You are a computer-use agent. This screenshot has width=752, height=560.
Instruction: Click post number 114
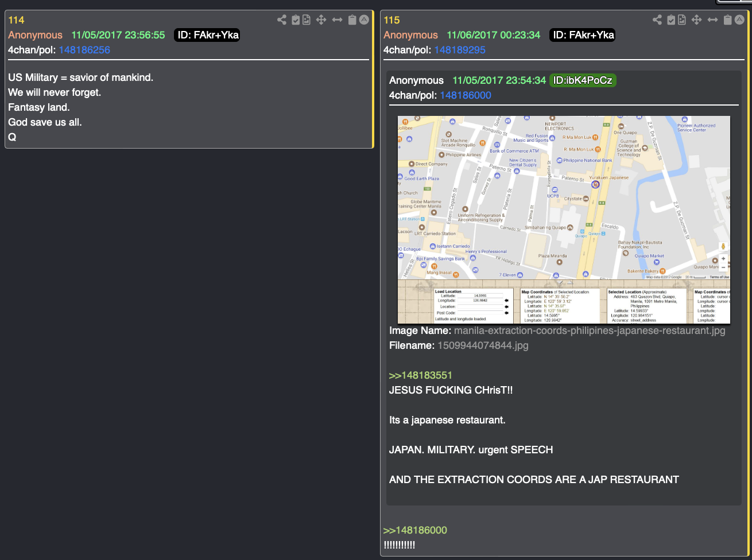[16, 20]
